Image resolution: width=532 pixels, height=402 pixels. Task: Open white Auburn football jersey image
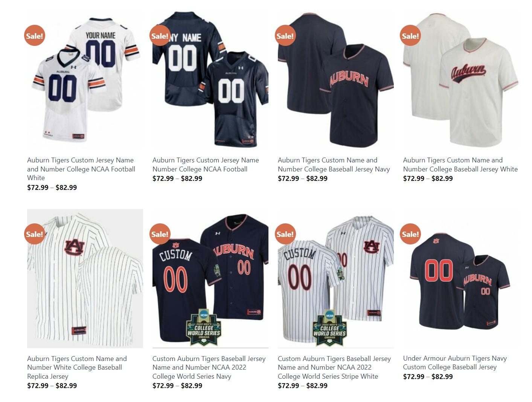[85, 80]
